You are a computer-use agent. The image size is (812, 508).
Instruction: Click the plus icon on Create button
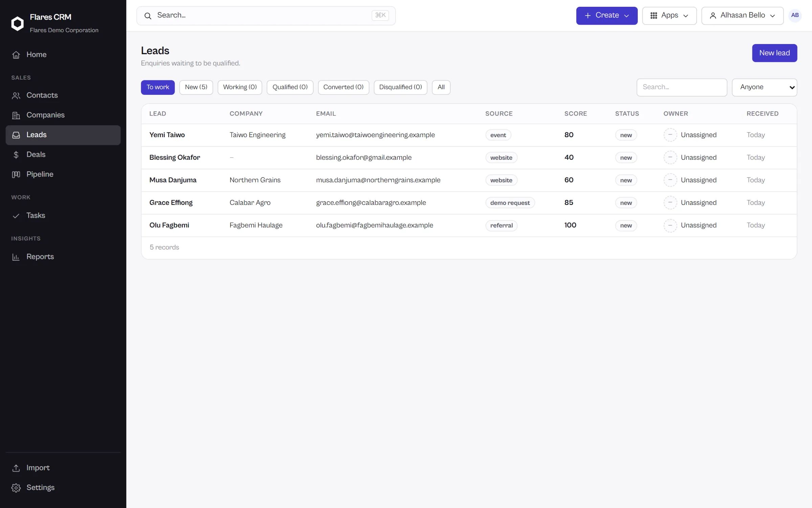[588, 16]
